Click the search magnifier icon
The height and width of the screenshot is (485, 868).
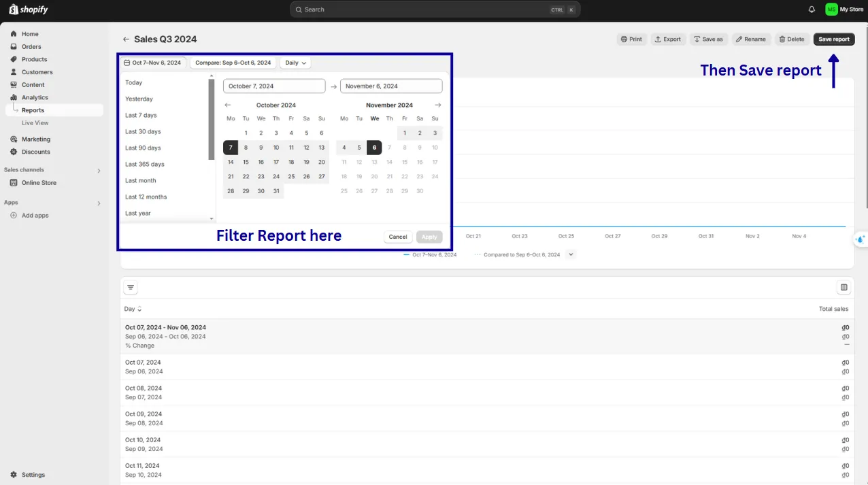[x=299, y=10]
